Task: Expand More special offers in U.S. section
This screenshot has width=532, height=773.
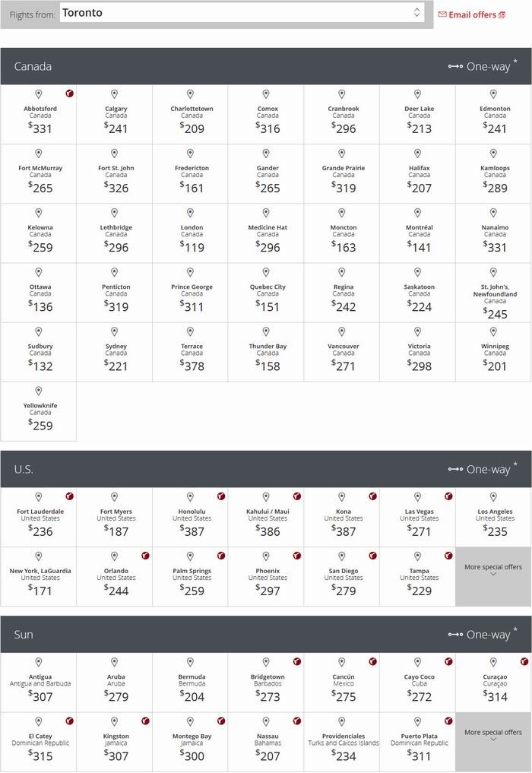Action: tap(493, 570)
